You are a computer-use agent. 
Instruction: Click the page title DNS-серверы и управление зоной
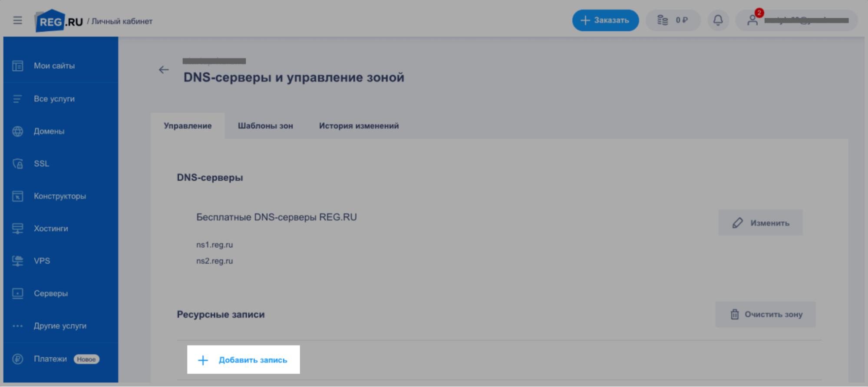pyautogui.click(x=294, y=78)
